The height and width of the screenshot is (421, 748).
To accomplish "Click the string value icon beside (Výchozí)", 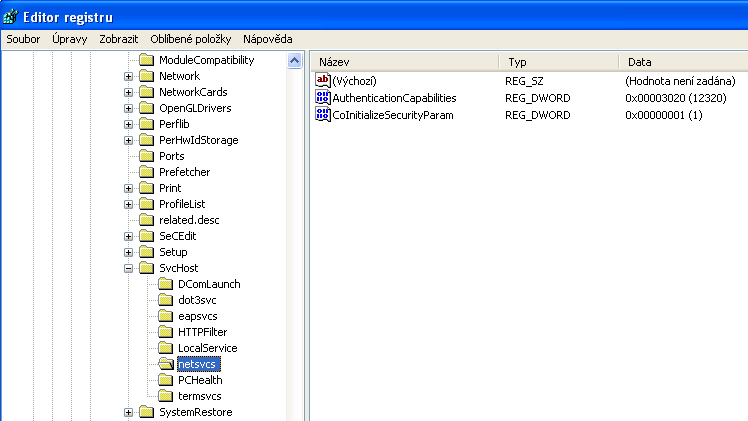I will tap(322, 80).
